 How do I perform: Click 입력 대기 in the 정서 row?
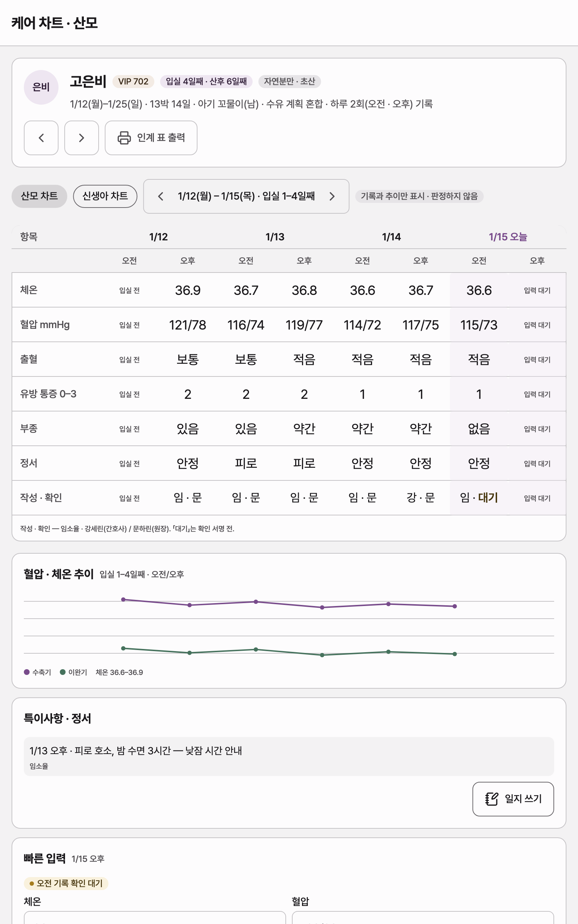pos(537,463)
